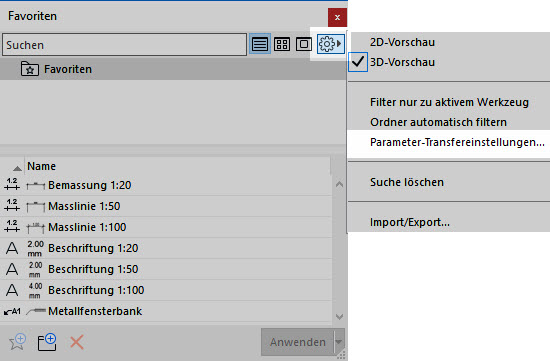Click the dimension tool icon of Bemassung 1:20
550x361 pixels.
pyautogui.click(x=12, y=184)
